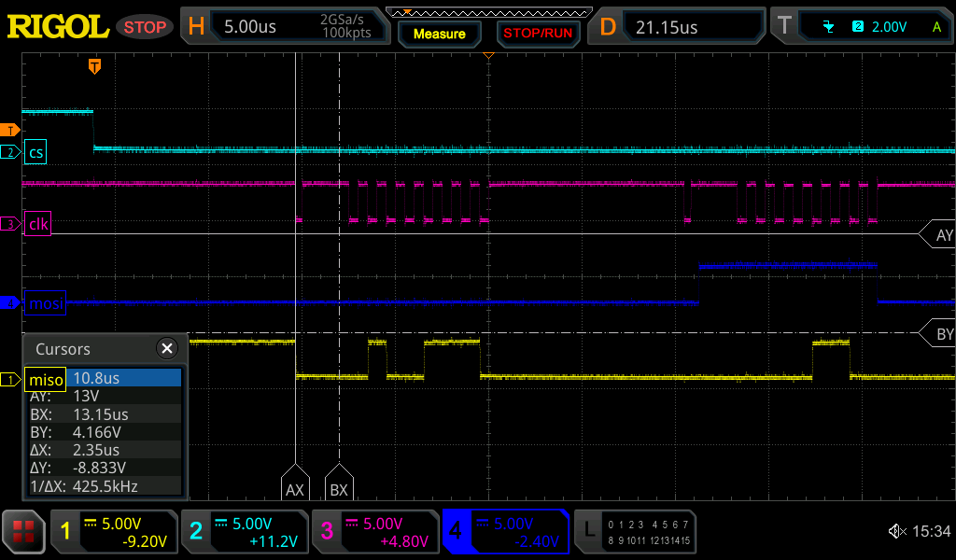Select the clk channel label

click(37, 224)
